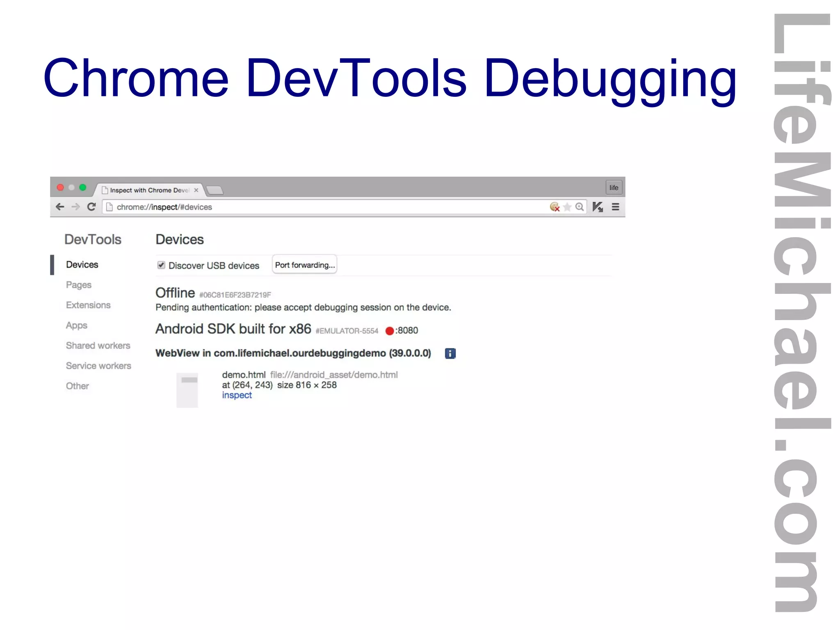Bookmark page with the star icon
The width and height of the screenshot is (840, 630).
567,207
